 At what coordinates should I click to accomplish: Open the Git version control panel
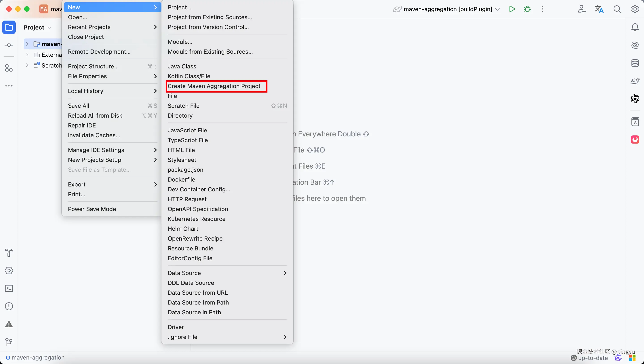point(9,342)
